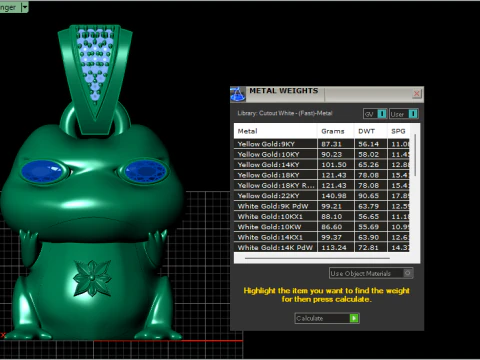The image size is (480, 360).
Task: Click the DWT column header
Action: pos(371,131)
